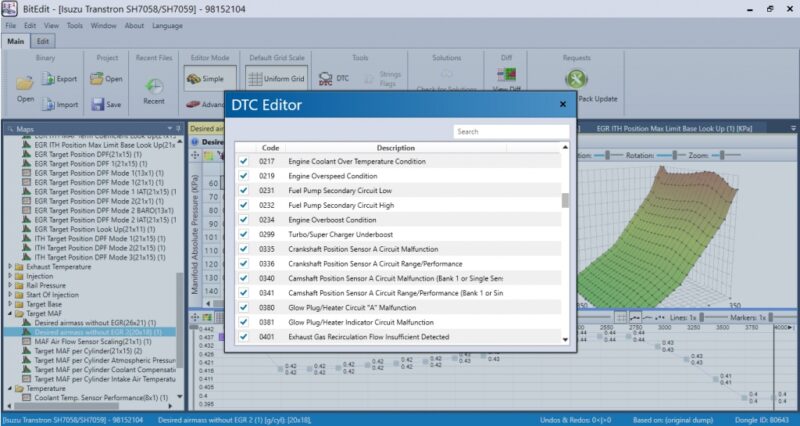Uncheck DTC code 0217 checkbox
The image size is (800, 426).
(x=243, y=161)
